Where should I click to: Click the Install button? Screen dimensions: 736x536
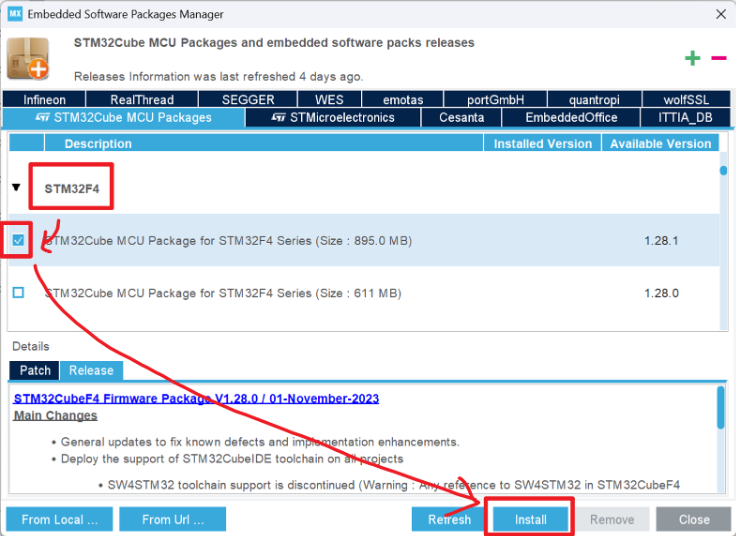530,519
